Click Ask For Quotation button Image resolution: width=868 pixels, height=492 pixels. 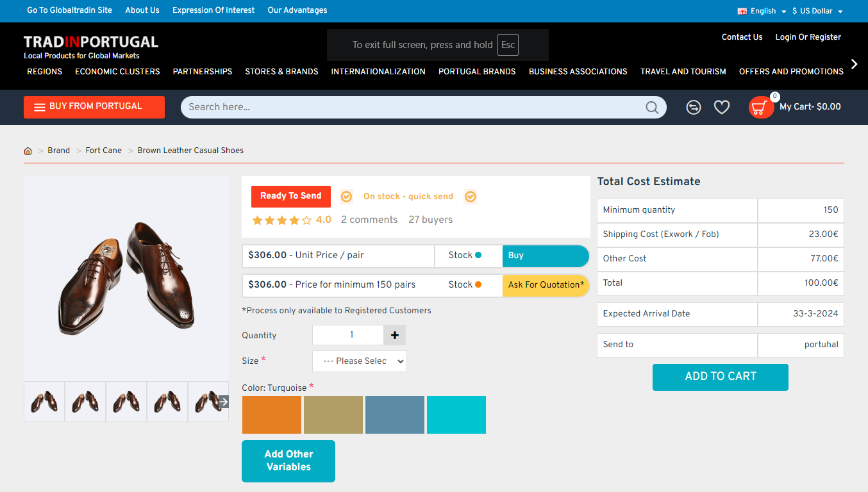546,285
